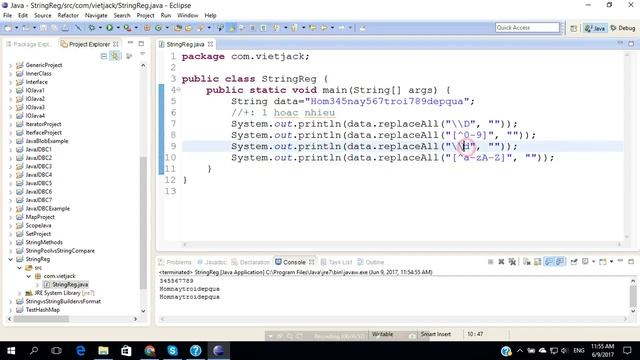Click the New file toolbar icon
Image resolution: width=640 pixels, height=360 pixels.
(8, 28)
